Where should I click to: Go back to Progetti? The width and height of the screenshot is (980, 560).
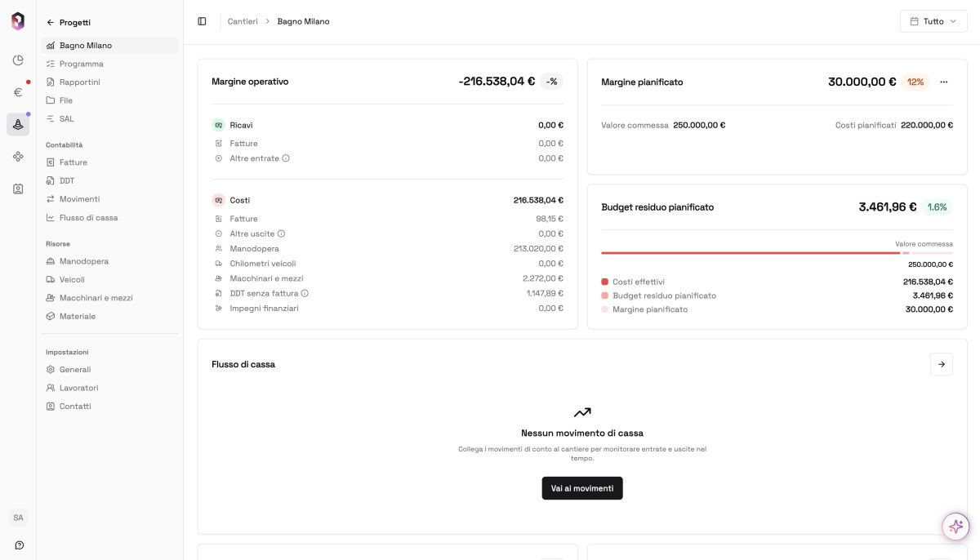69,22
